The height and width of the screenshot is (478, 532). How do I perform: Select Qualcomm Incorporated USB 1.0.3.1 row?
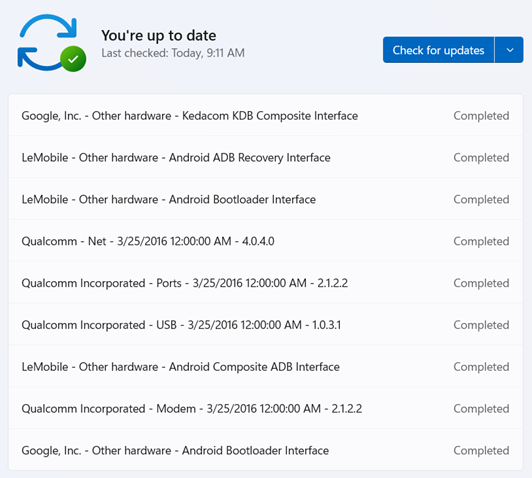[x=266, y=325]
